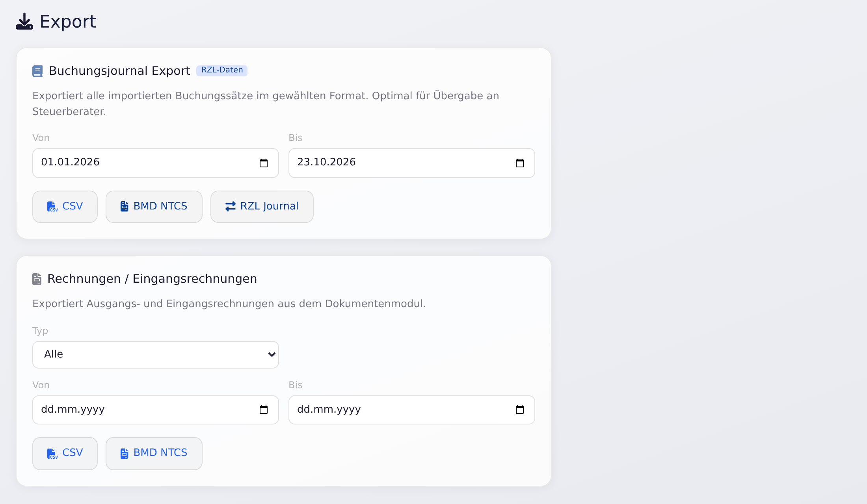The width and height of the screenshot is (867, 504).
Task: Click the empty Rechnungen Bis date field
Action: coord(412,410)
